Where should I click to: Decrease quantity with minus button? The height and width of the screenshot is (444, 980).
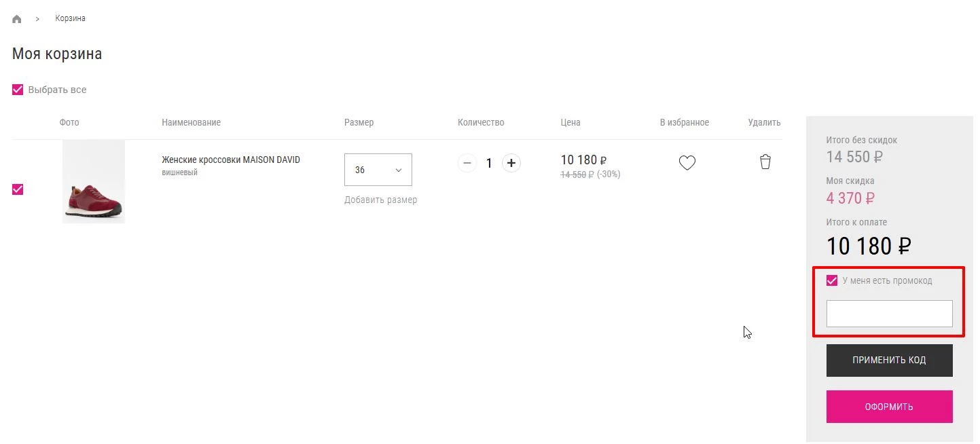pos(467,163)
